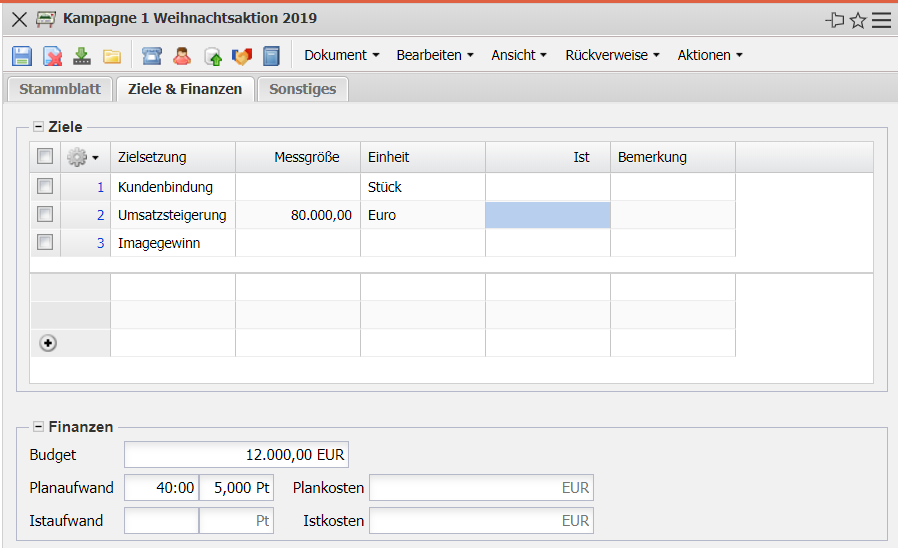This screenshot has width=898, height=548.
Task: Click the green download arrow icon
Action: click(82, 56)
